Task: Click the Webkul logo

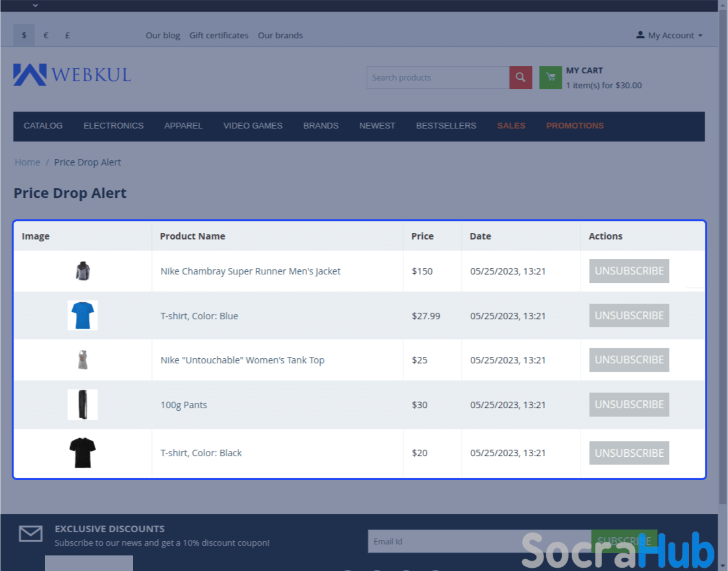Action: 72,75
